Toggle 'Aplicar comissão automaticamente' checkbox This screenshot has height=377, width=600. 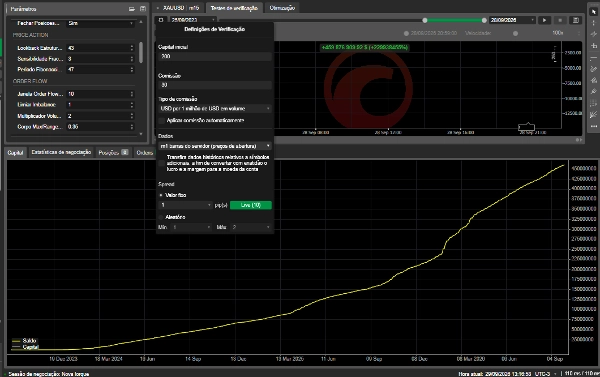click(x=161, y=121)
